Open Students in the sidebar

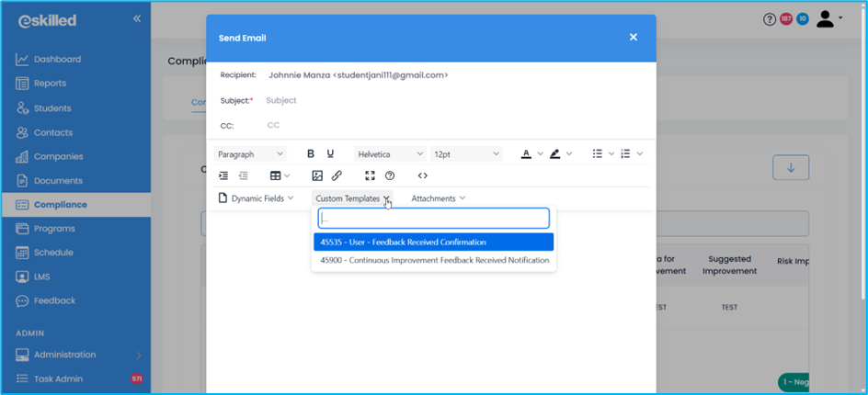coord(52,108)
